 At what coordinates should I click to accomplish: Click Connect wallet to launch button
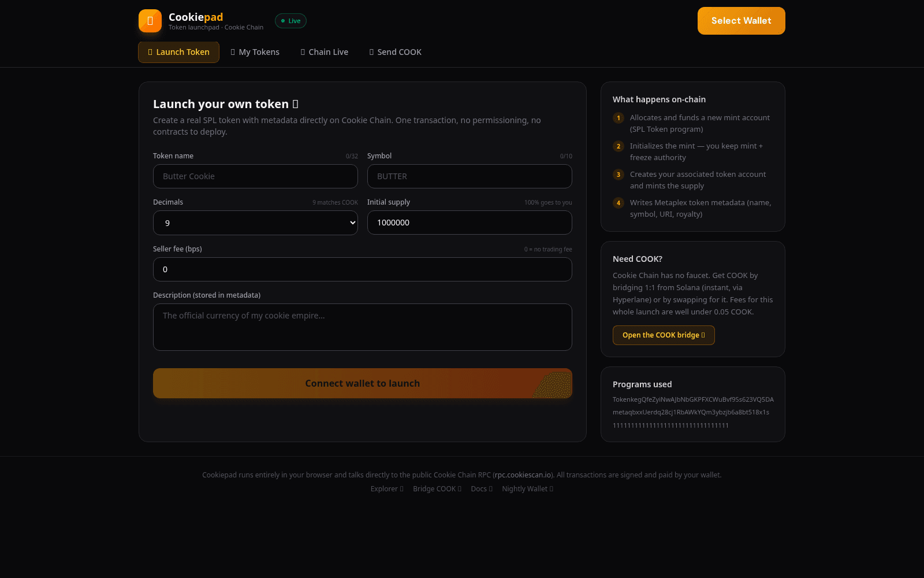363,383
